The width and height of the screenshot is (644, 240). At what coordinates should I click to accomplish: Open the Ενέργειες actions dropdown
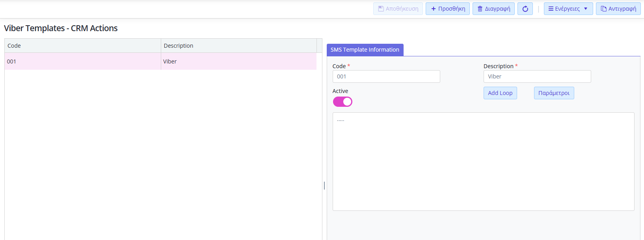click(x=568, y=9)
